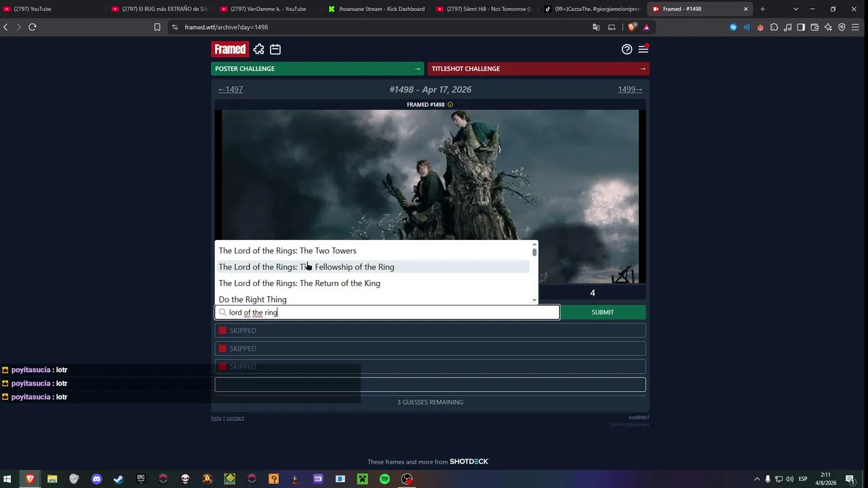The image size is (868, 488).
Task: Open Steam from the taskbar
Action: 118,479
